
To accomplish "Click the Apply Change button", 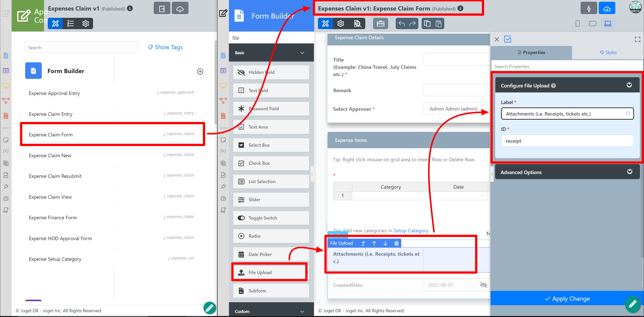I will coord(567,299).
